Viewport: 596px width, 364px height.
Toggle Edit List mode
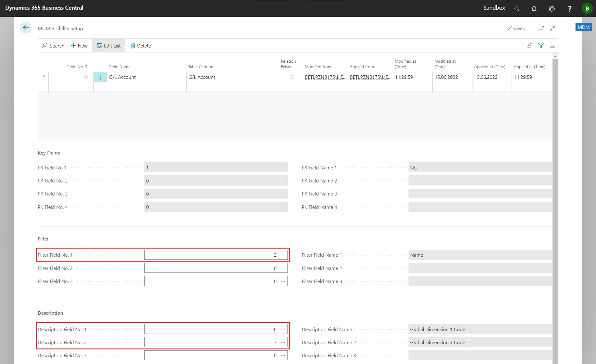pyautogui.click(x=109, y=46)
